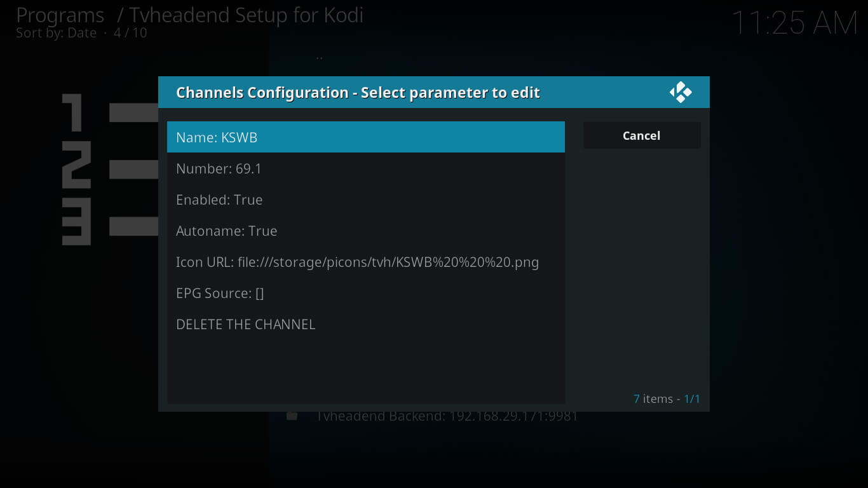Choose DELETE THE CHANNEL
The height and width of the screenshot is (488, 868).
365,324
